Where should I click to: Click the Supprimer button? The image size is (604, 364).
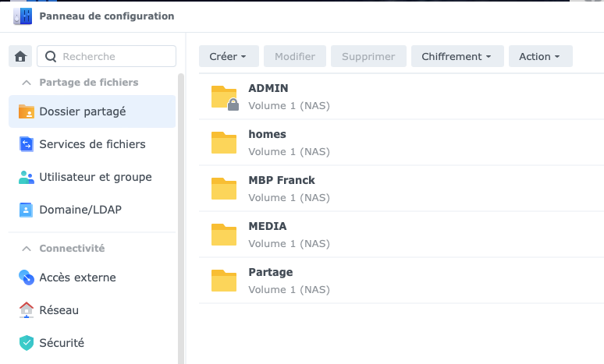368,57
